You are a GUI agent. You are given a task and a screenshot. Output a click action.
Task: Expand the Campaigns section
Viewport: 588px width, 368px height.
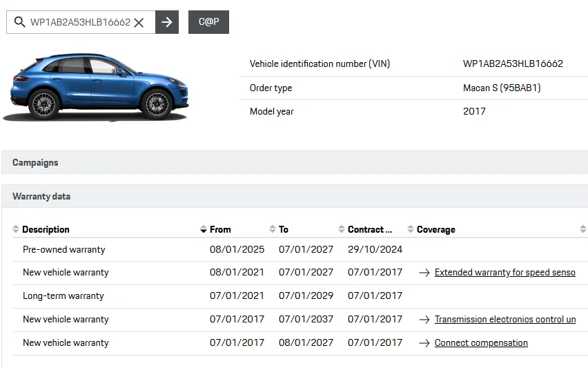295,162
